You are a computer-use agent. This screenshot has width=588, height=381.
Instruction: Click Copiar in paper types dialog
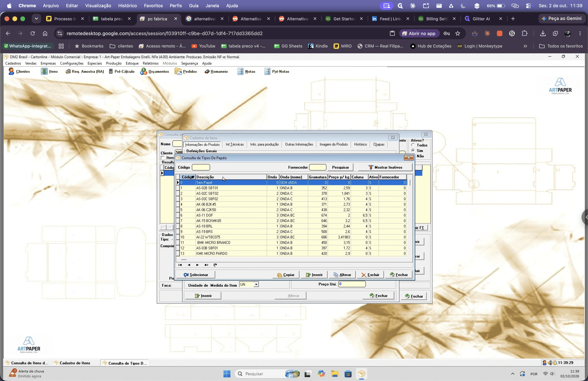(286, 275)
